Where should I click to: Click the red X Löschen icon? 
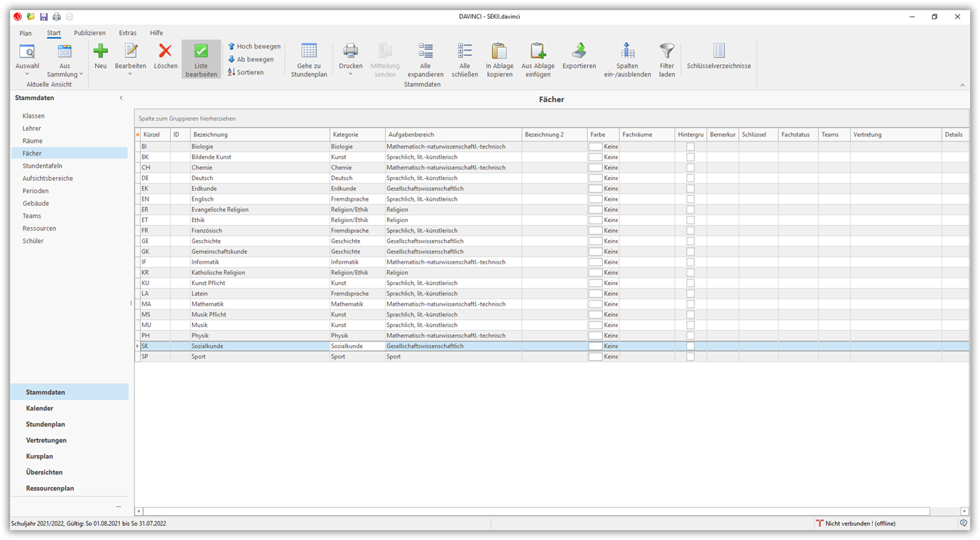(165, 51)
